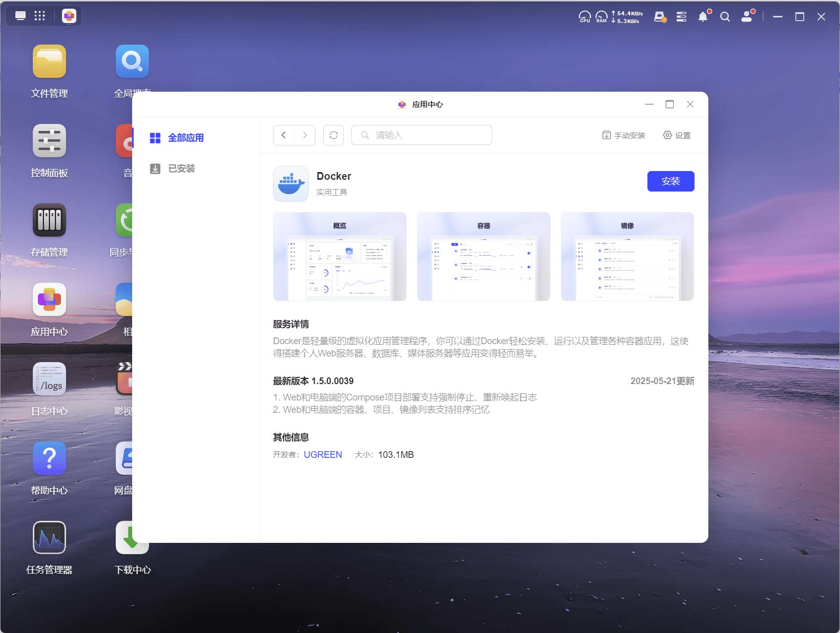This screenshot has width=840, height=633.
Task: Open 控制面板 from the desktop
Action: [49, 141]
